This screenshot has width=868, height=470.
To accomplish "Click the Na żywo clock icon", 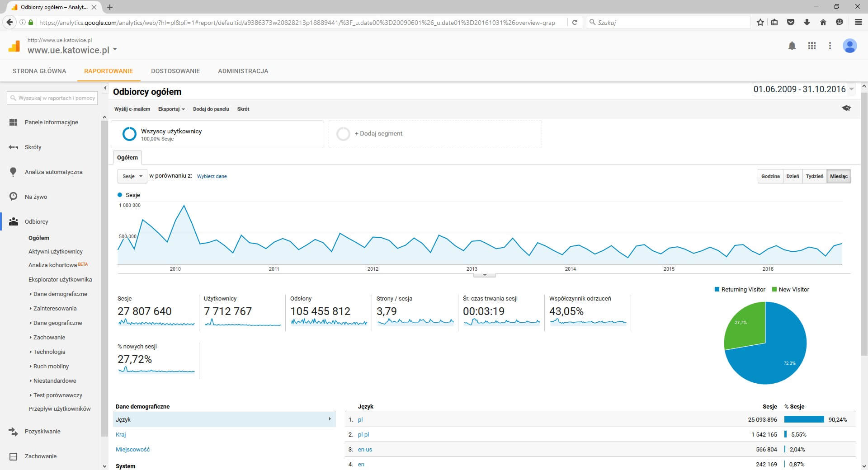I will coord(13,197).
